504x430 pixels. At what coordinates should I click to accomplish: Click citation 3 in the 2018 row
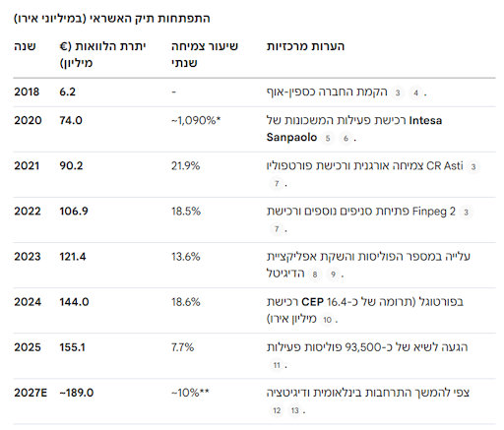[x=398, y=93]
